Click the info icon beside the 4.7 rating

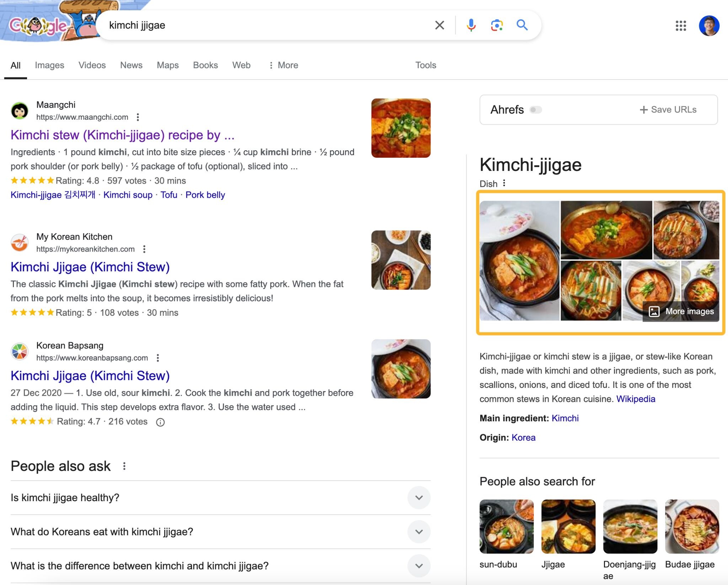click(x=161, y=422)
